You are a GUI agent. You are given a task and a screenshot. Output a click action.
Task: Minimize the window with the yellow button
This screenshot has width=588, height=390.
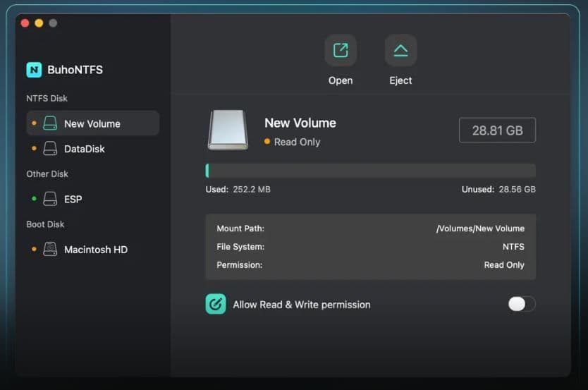tap(39, 23)
